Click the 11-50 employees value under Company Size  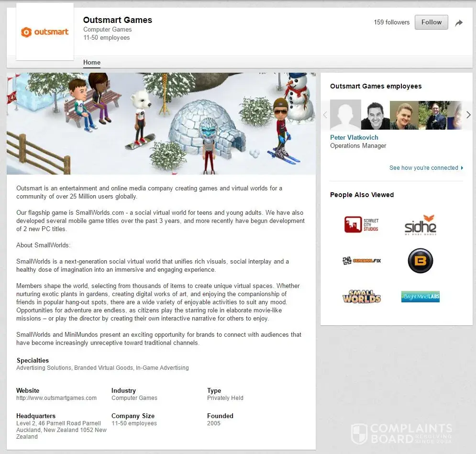[134, 423]
